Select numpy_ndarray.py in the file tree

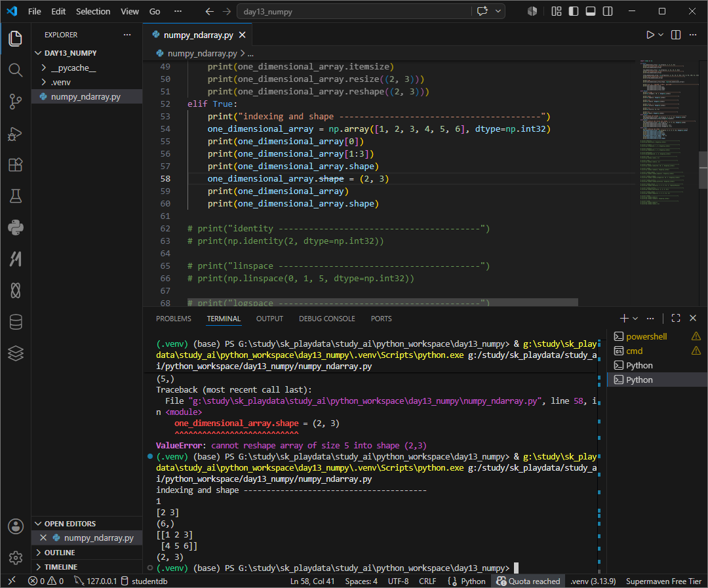pos(87,96)
